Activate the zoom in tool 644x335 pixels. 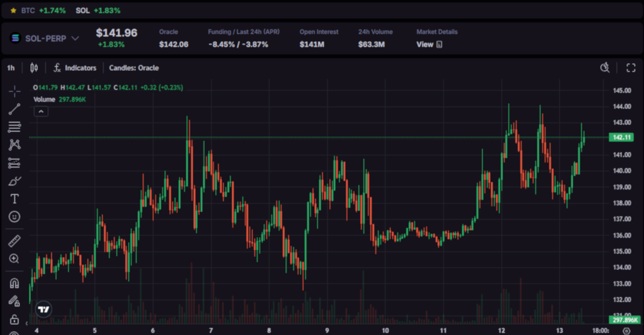click(x=14, y=258)
